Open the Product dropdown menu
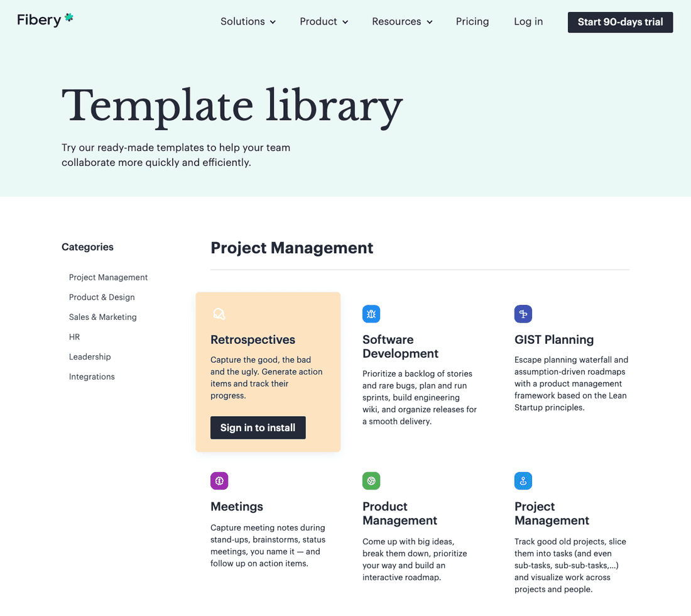This screenshot has height=616, width=691. click(x=323, y=21)
